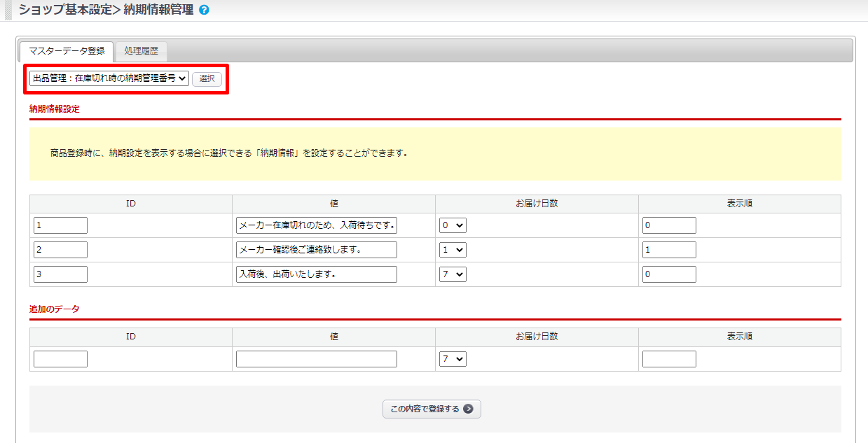Image resolution: width=868 pixels, height=443 pixels.
Task: Open お届け日数 dropdown for row ID 2
Action: coord(453,250)
